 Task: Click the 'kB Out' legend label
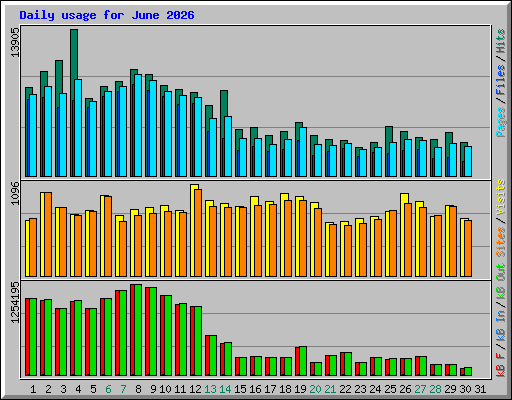pos(500,281)
